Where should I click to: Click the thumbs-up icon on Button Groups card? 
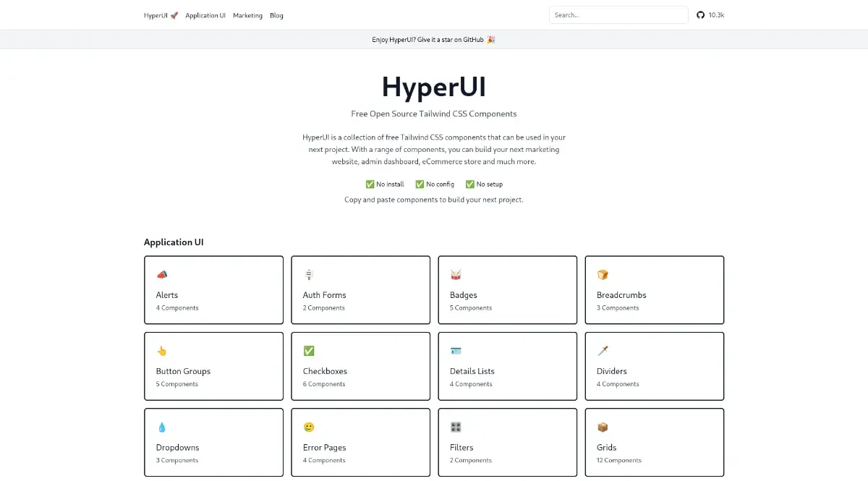(162, 351)
